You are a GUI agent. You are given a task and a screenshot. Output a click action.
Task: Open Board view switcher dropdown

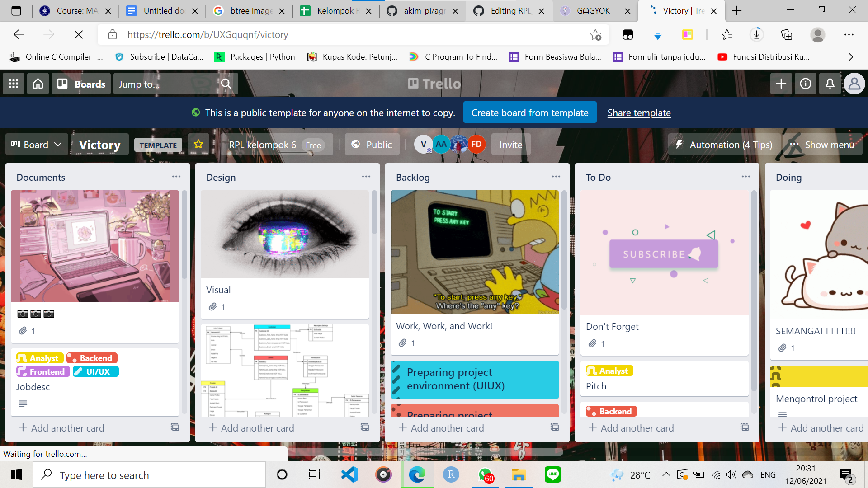36,145
